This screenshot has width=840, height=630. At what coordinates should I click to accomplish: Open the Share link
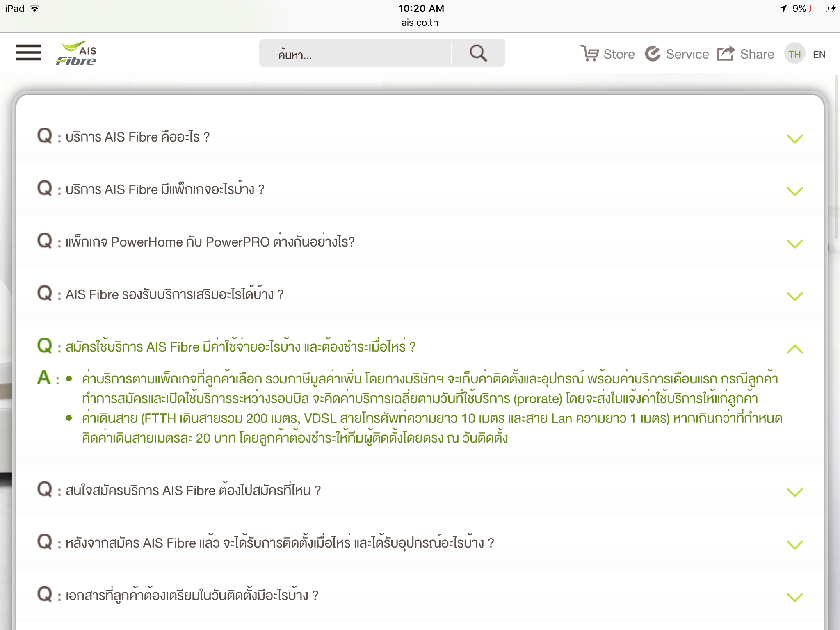757,54
